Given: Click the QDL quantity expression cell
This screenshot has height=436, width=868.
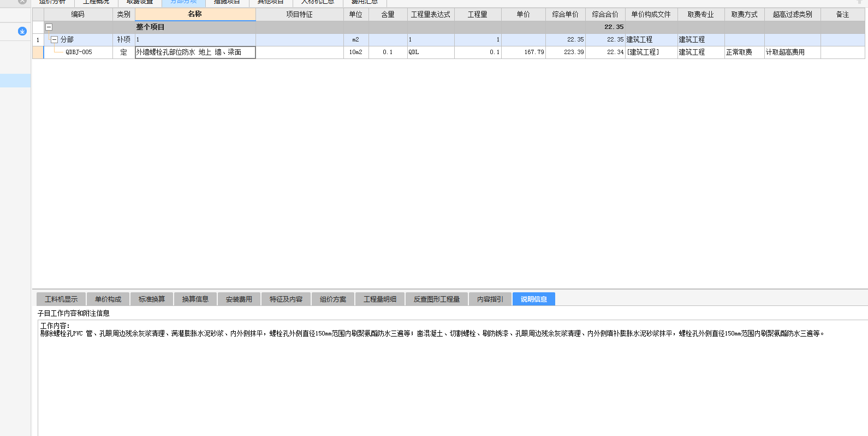Looking at the screenshot, I should click(431, 52).
